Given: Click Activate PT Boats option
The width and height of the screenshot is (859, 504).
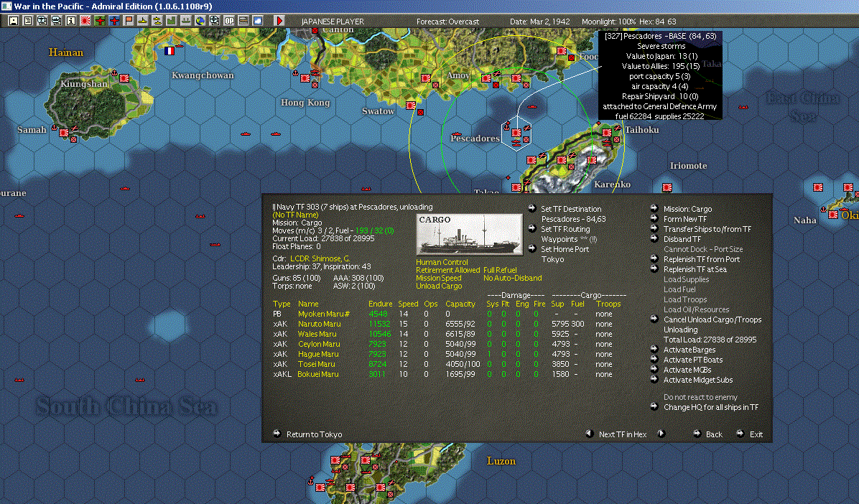Looking at the screenshot, I should coord(693,360).
